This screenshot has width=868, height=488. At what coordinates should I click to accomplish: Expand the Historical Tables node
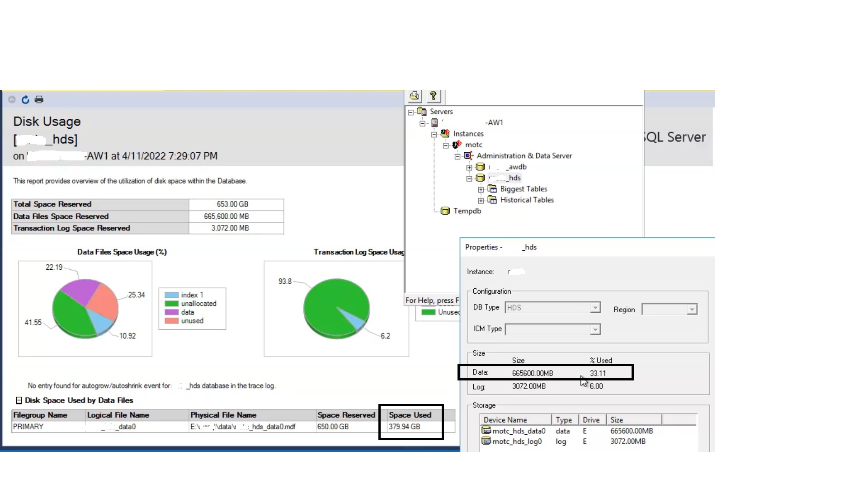(481, 200)
